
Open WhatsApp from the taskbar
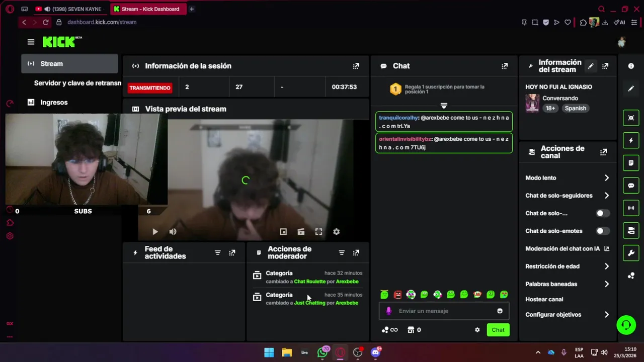323,352
